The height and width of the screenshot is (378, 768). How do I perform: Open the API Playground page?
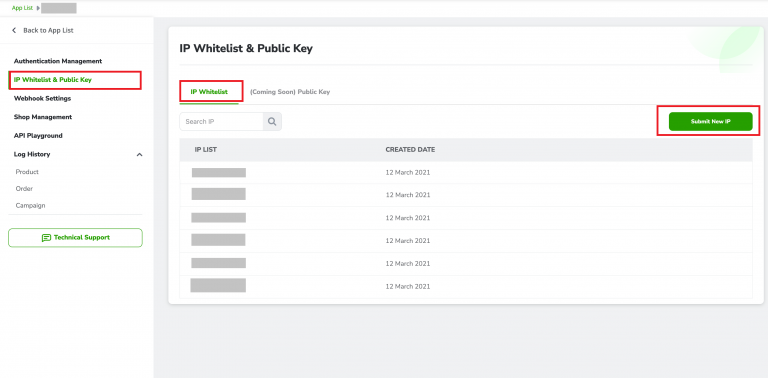pos(38,136)
